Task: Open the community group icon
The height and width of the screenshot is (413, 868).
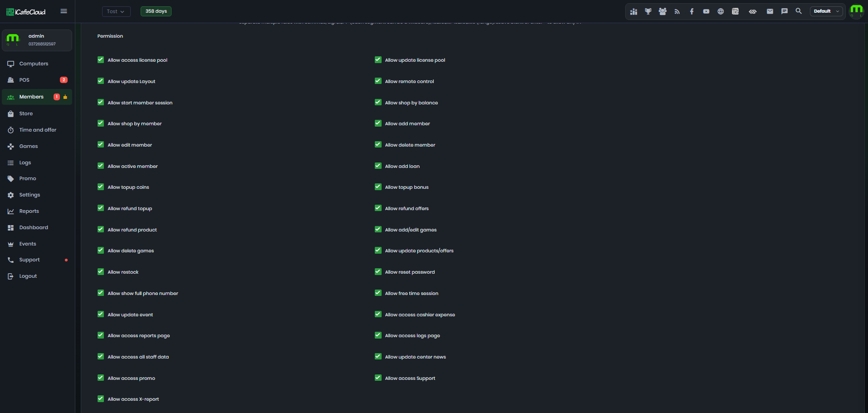Action: coord(663,11)
